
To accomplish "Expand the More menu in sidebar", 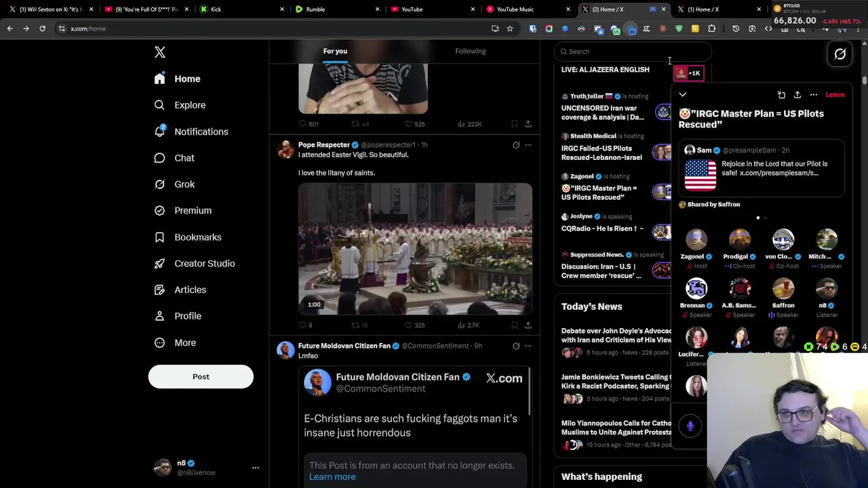I will tap(176, 343).
